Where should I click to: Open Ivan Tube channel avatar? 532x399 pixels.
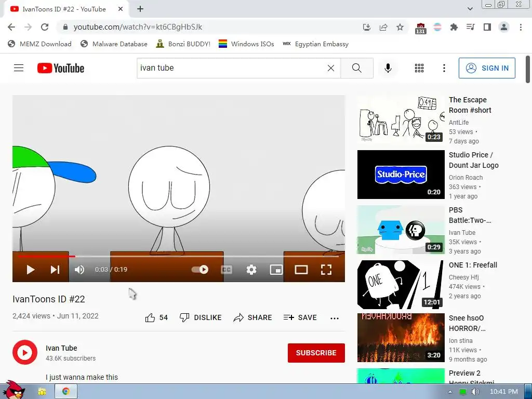[x=25, y=353]
